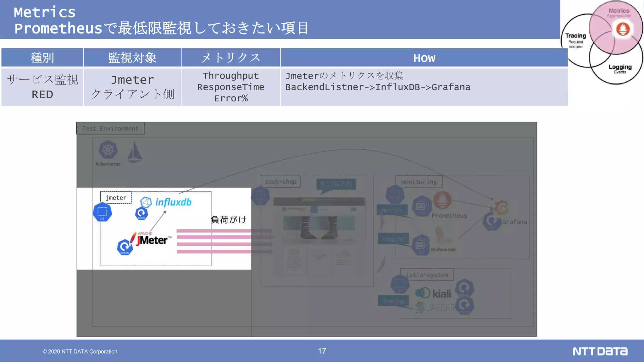Click the deploy icon under influxdb
The height and width of the screenshot is (362, 644).
pos(142,213)
